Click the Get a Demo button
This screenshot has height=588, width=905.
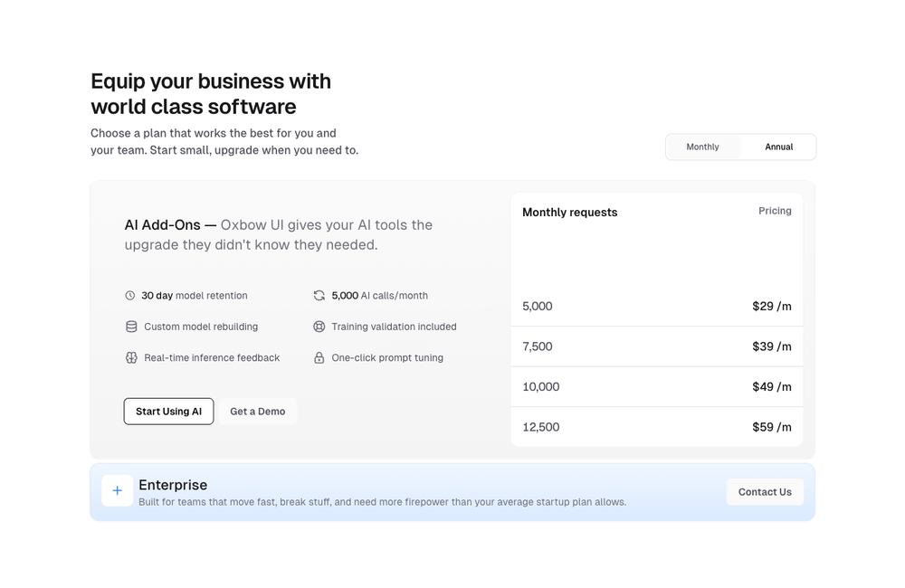point(257,412)
